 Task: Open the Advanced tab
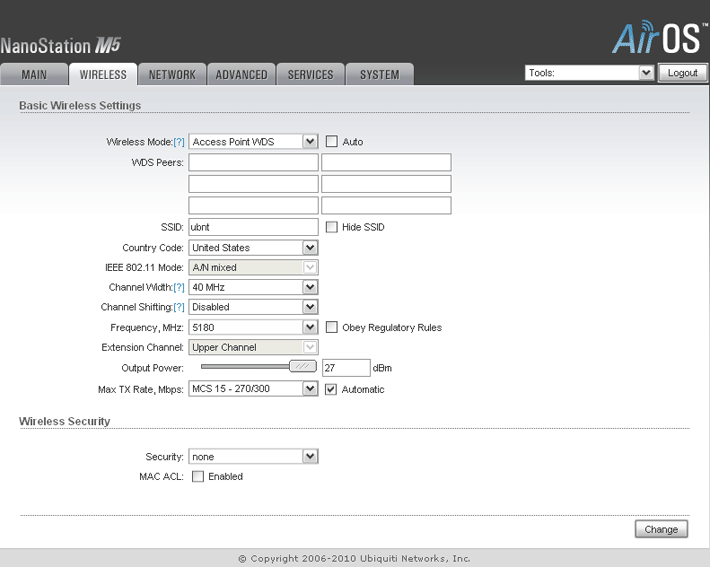pyautogui.click(x=241, y=74)
